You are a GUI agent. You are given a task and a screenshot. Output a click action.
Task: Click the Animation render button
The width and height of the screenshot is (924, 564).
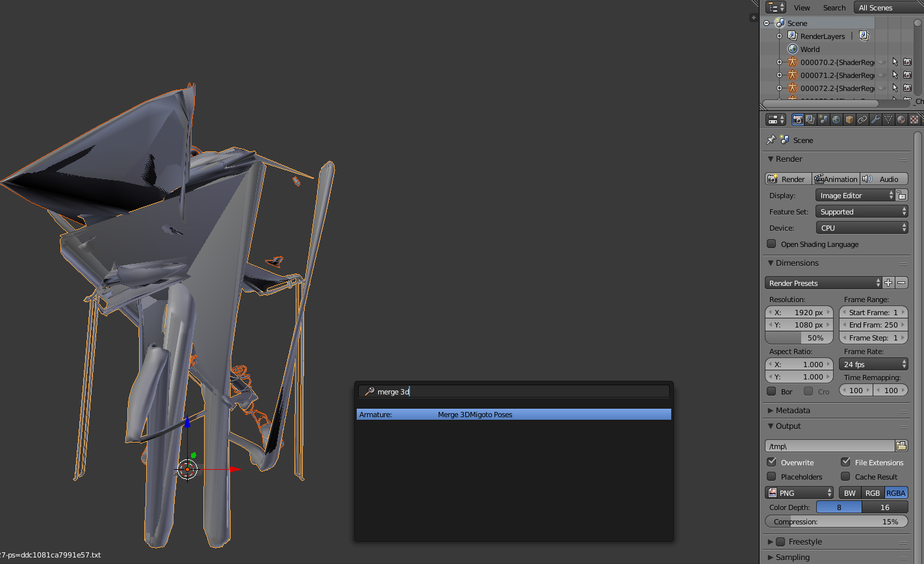point(836,179)
